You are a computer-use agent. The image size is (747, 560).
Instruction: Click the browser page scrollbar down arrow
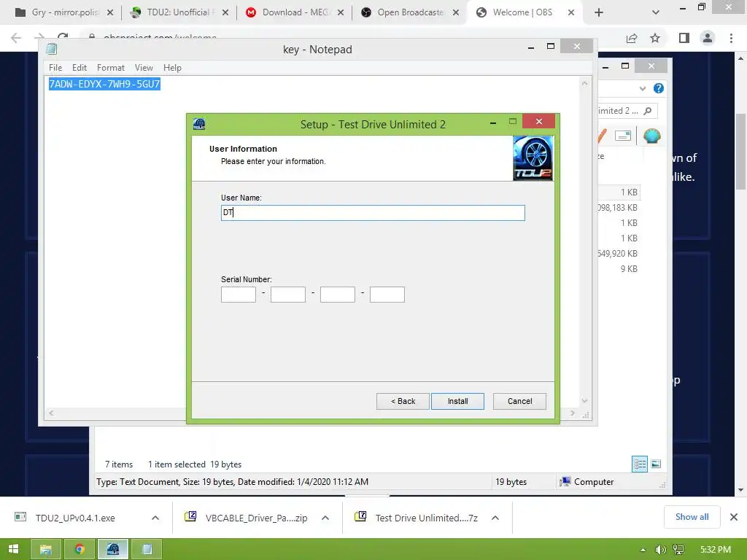pos(741,489)
